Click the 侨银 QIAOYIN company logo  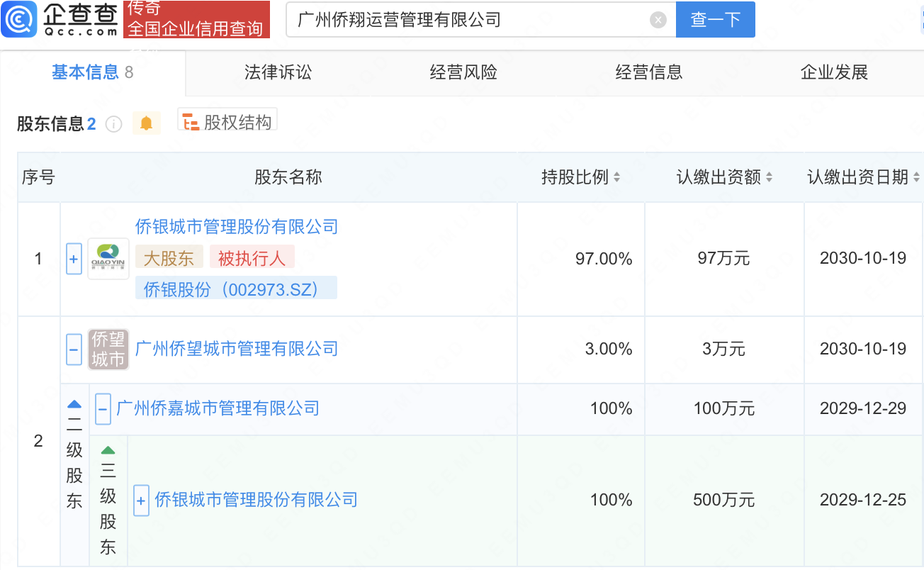108,259
